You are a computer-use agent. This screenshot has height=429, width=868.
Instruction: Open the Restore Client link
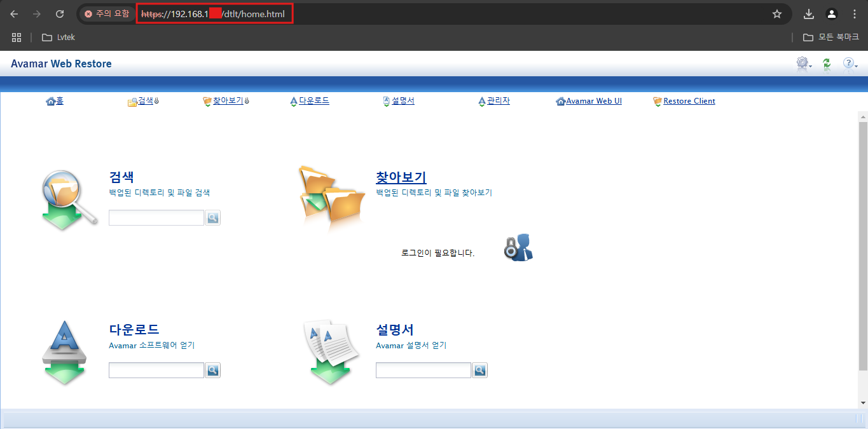[x=689, y=101]
